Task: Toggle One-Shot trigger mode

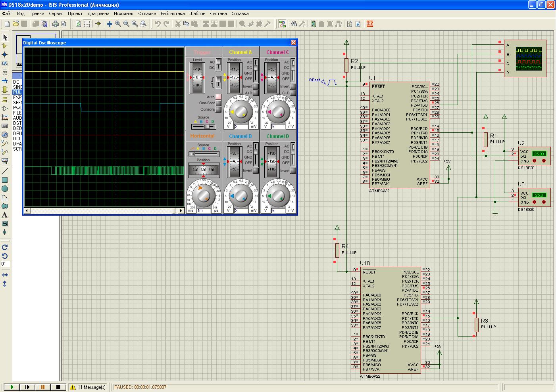Action: coord(218,103)
